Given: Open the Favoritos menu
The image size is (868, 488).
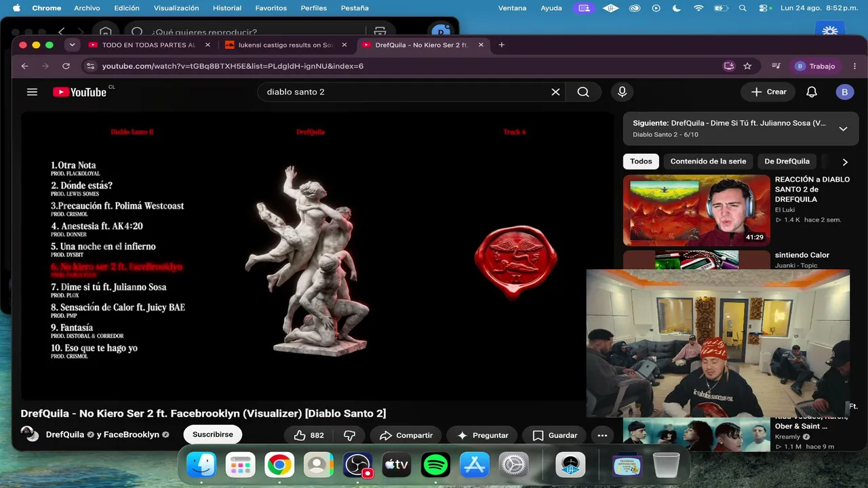Looking at the screenshot, I should tap(271, 8).
